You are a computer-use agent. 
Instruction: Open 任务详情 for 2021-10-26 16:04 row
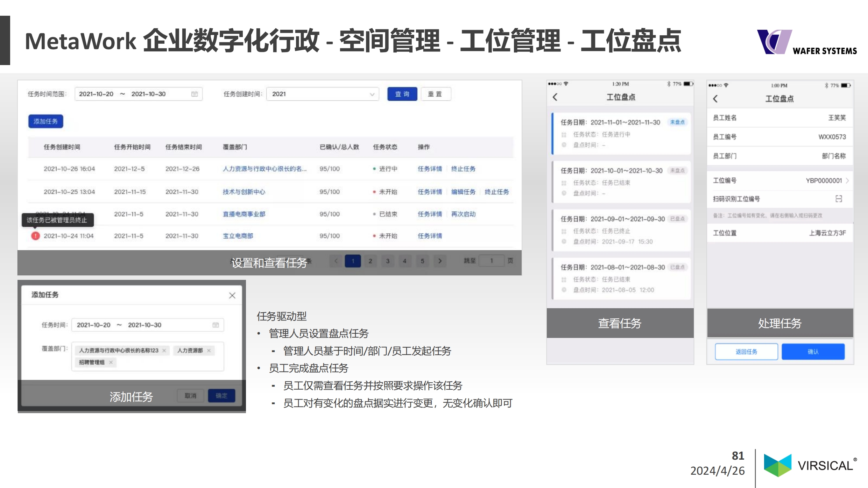pyautogui.click(x=430, y=169)
